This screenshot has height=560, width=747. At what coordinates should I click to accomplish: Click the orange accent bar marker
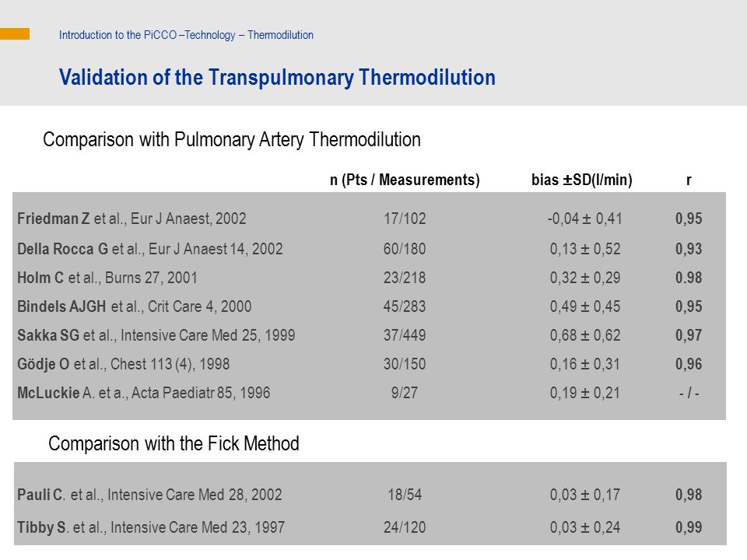[15, 33]
